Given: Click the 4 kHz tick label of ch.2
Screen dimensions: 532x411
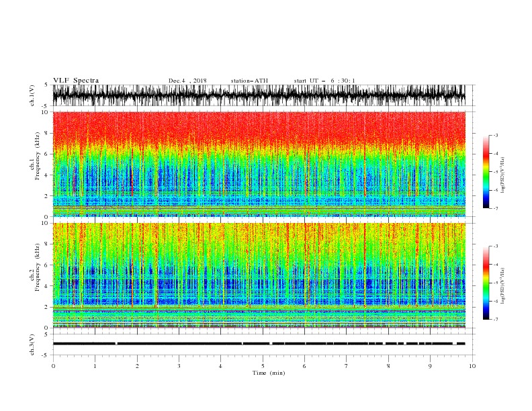Looking at the screenshot, I should (47, 286).
